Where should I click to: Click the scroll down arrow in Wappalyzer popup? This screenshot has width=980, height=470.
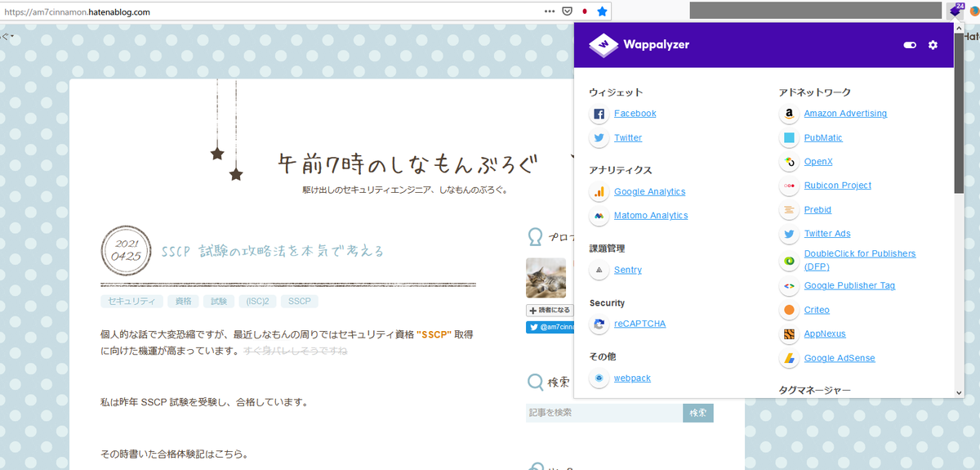click(959, 392)
